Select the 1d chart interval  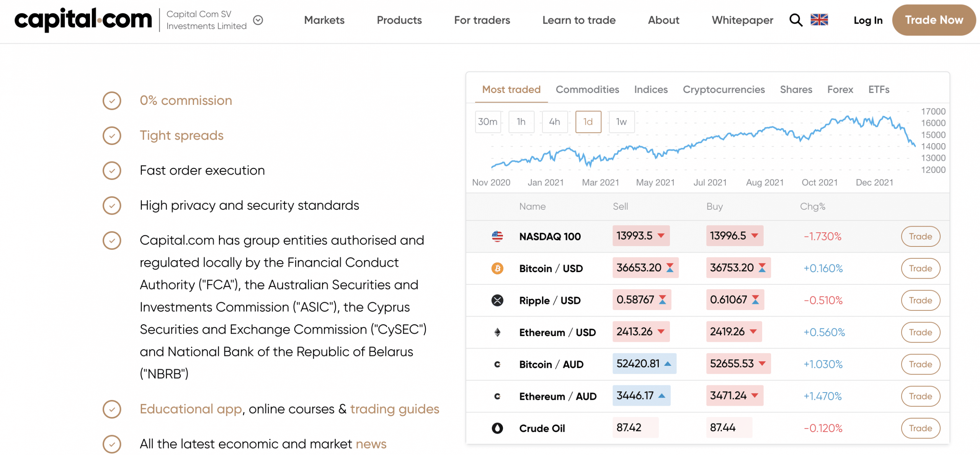588,122
